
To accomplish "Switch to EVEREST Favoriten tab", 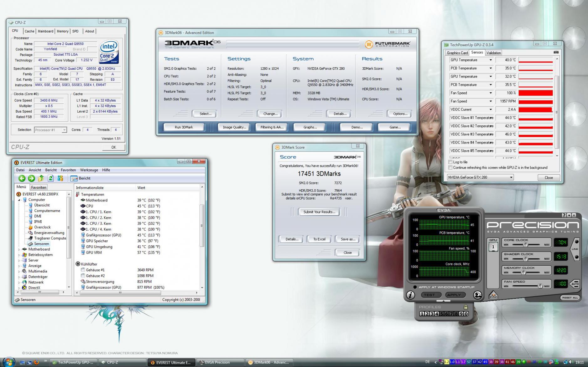I will [39, 187].
